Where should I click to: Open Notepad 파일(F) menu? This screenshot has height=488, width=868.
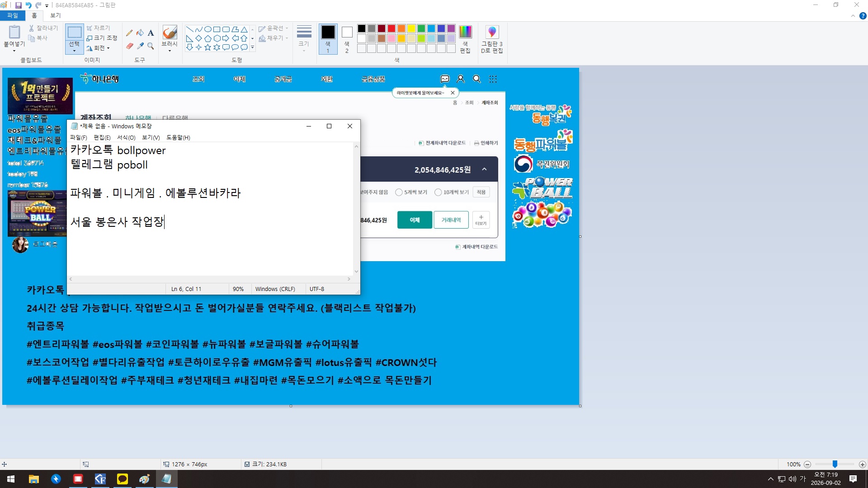79,137
